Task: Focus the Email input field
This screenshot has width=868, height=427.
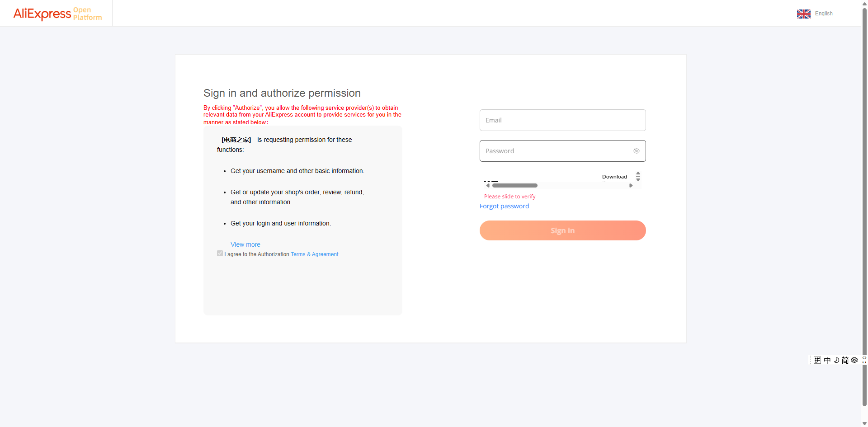Action: (x=562, y=120)
